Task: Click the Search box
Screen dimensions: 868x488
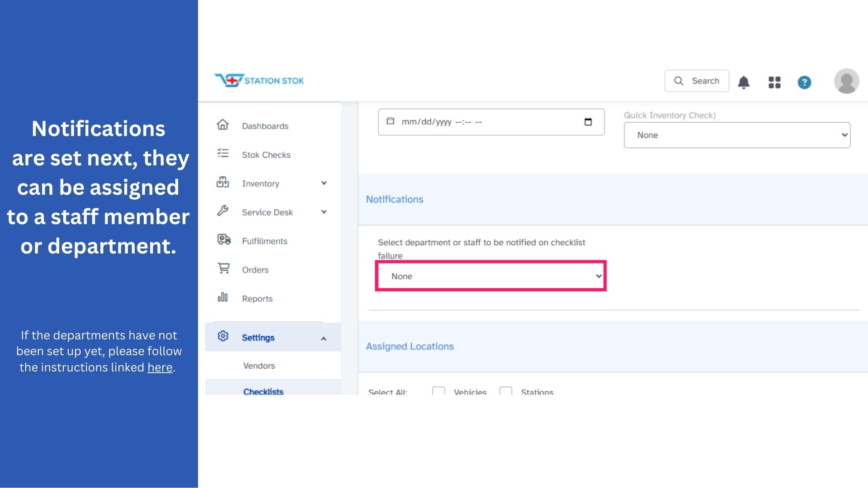Action: 697,81
